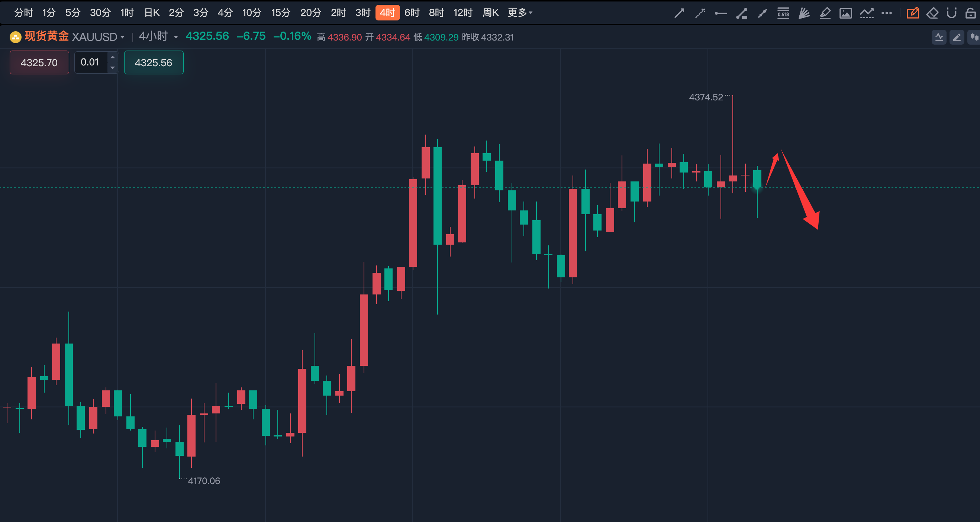Click the eraser tool icon

click(x=932, y=13)
